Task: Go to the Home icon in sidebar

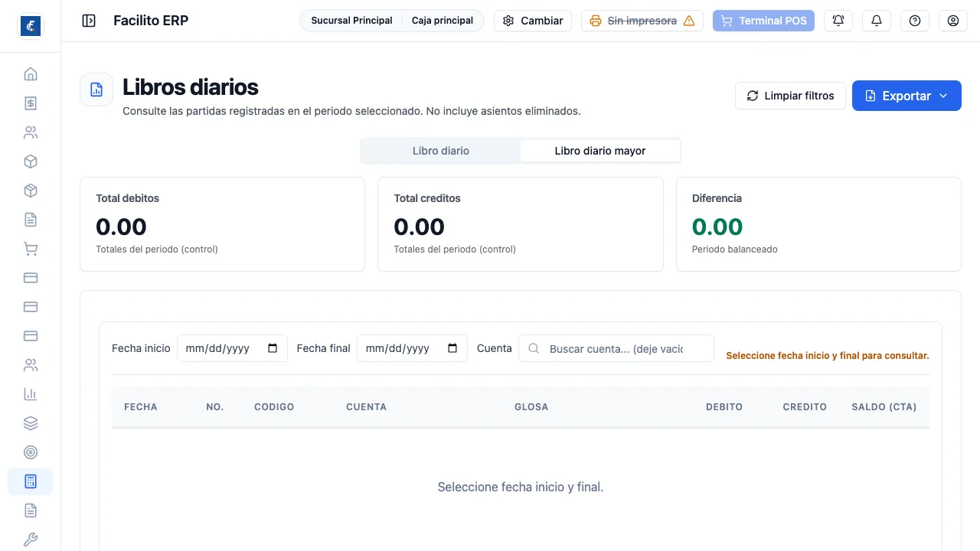Action: click(x=31, y=74)
